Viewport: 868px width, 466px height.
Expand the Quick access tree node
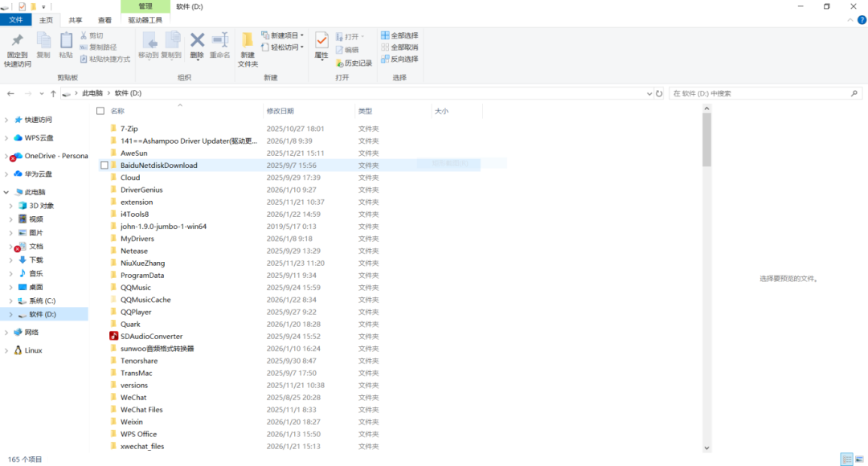tap(6, 120)
